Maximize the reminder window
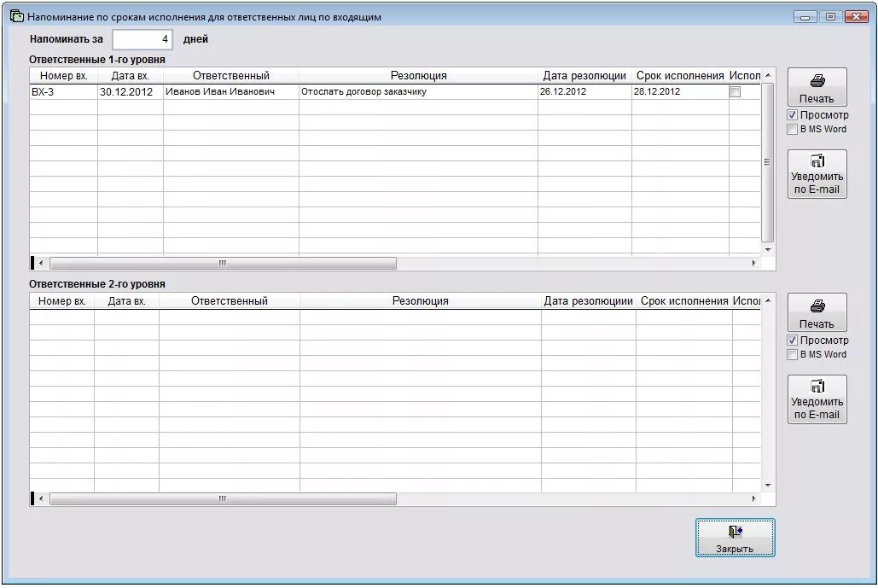The image size is (878, 588). [x=830, y=17]
